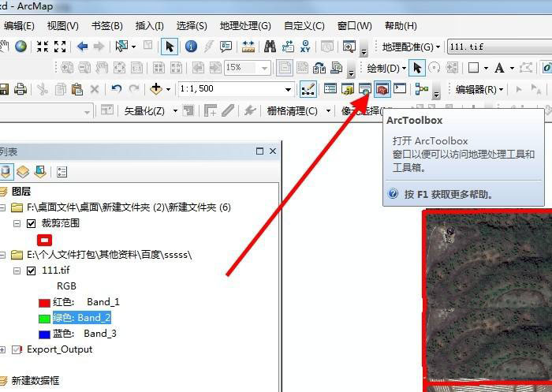Uncheck the 裁剪范围 layer checkbox
Viewport: 552px width, 392px height.
coord(32,224)
